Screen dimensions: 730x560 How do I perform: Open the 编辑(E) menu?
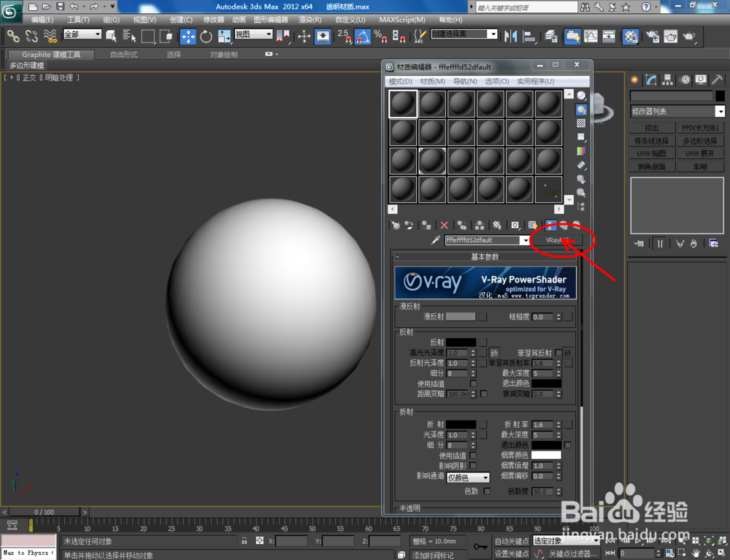click(x=42, y=20)
